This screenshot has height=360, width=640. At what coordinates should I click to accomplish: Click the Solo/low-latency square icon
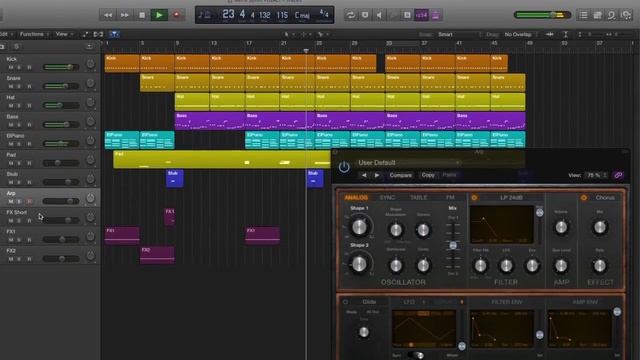(x=407, y=15)
